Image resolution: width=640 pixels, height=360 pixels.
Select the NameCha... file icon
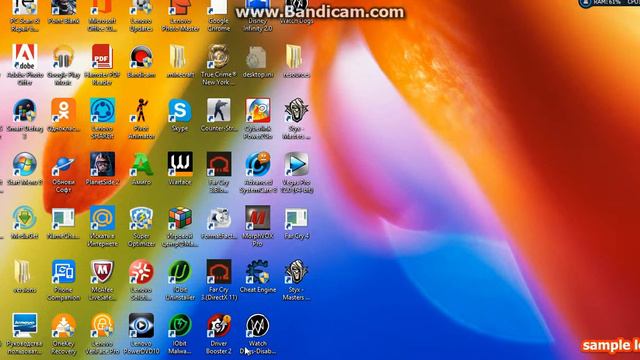tap(63, 222)
